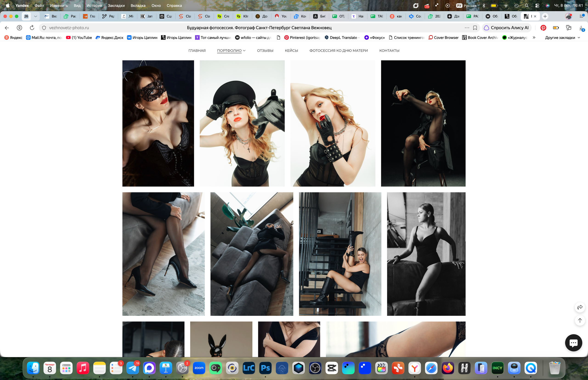This screenshot has height=380, width=588.
Task: Click the scroll-to-top arrow button
Action: 580,320
